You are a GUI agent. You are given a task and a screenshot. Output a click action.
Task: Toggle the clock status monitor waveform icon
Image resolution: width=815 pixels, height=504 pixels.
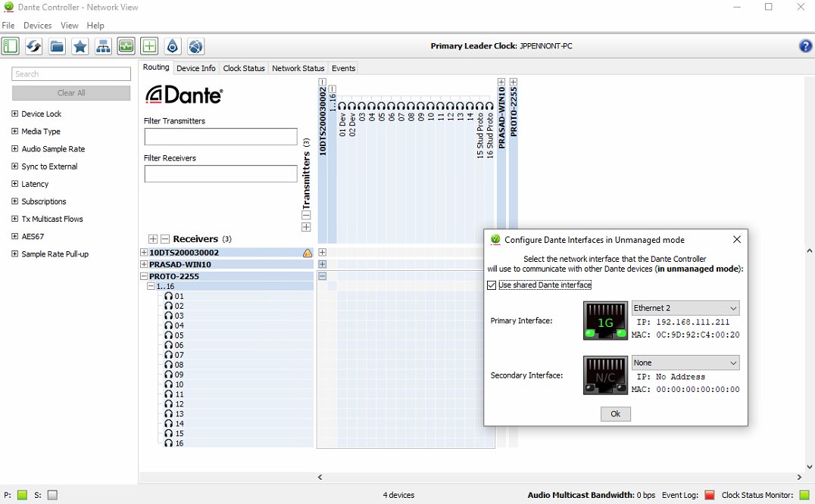(126, 46)
